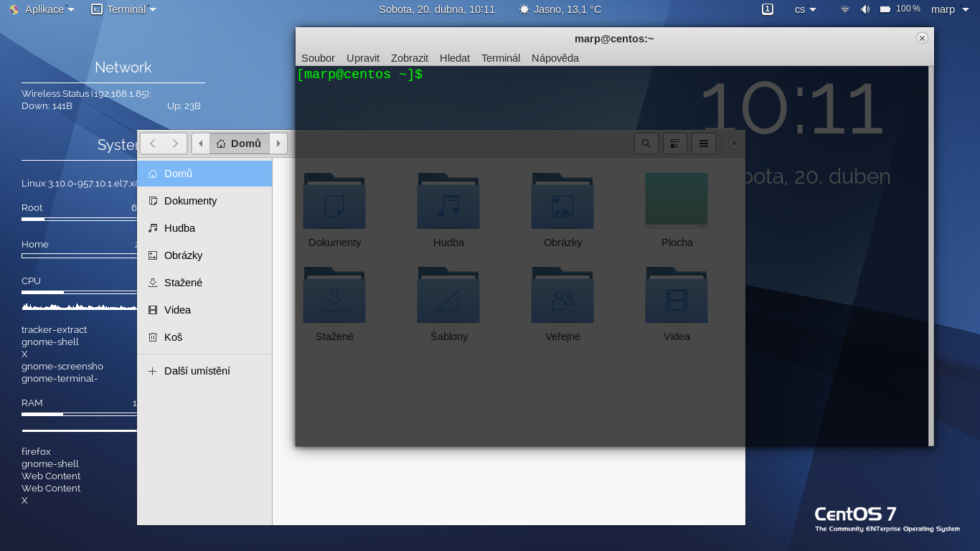Switch the file view to list layout
This screenshot has width=980, height=551.
coord(674,143)
